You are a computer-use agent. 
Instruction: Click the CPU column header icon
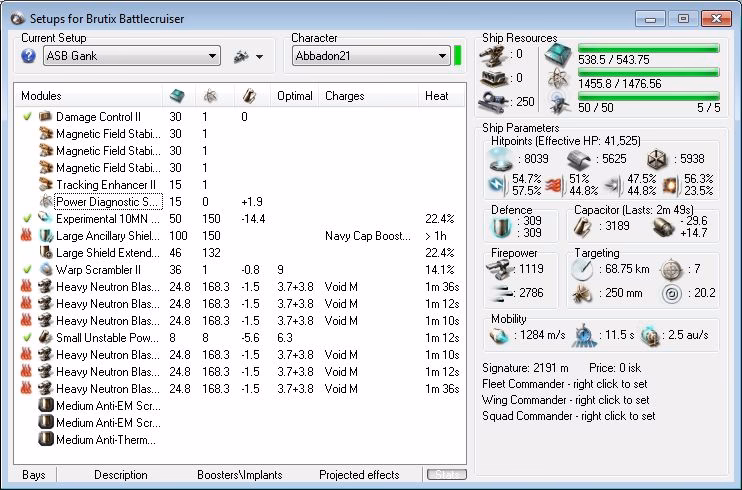tap(176, 96)
